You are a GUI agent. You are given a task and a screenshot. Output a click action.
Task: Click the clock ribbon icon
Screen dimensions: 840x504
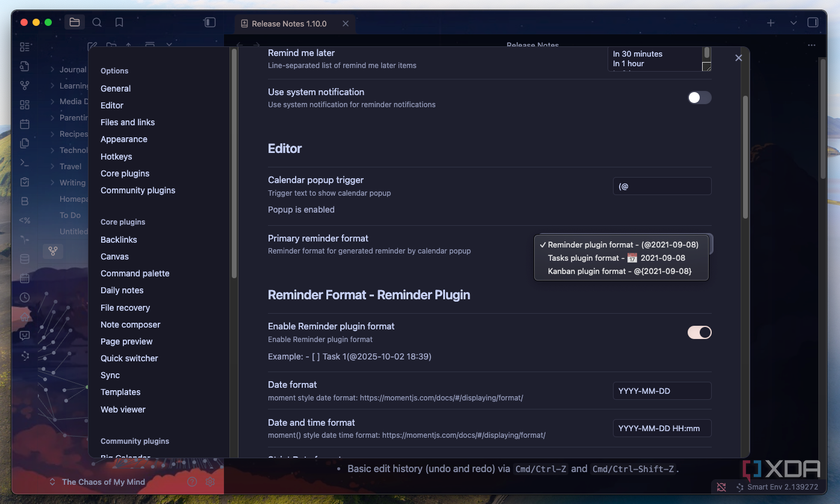click(25, 297)
